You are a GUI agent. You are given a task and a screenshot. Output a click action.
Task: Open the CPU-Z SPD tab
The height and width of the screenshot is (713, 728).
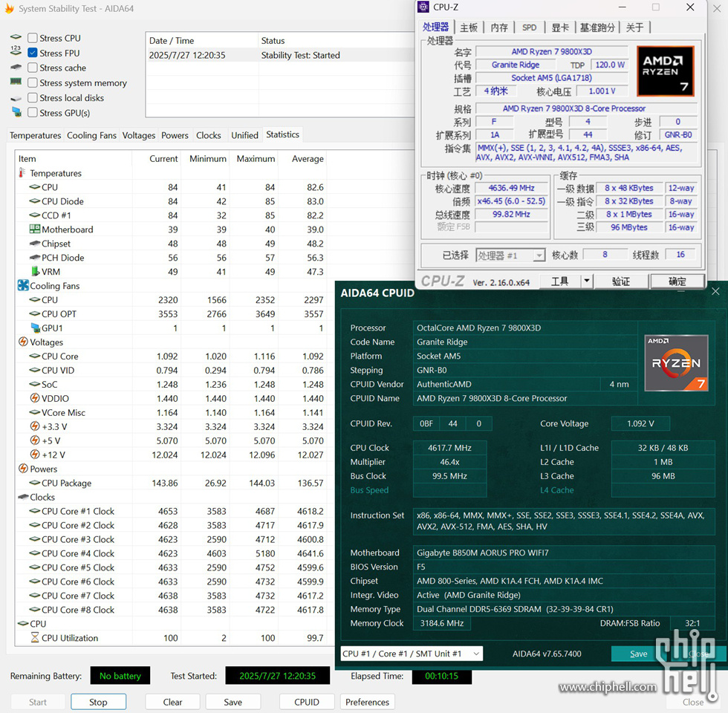pos(529,27)
